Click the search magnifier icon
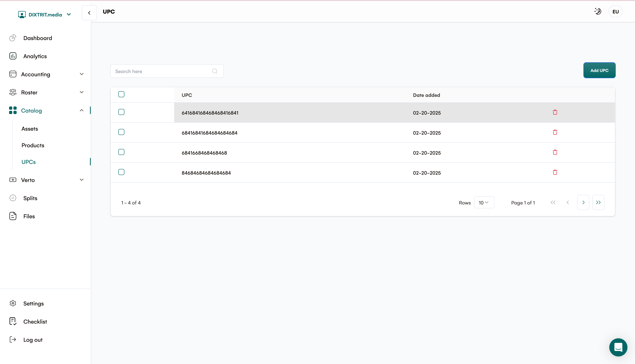Viewport: 635px width, 364px height. click(215, 71)
